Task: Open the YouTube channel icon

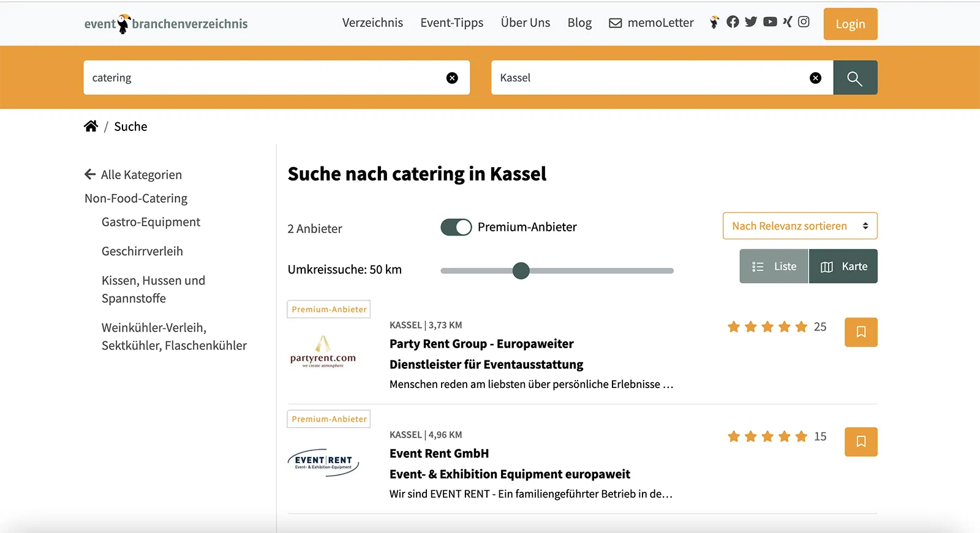Action: point(770,22)
